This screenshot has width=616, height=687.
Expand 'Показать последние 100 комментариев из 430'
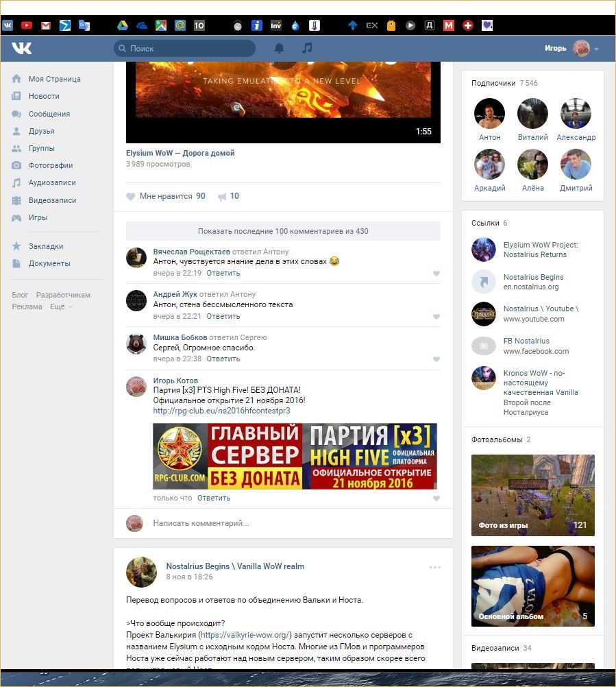[x=283, y=231]
